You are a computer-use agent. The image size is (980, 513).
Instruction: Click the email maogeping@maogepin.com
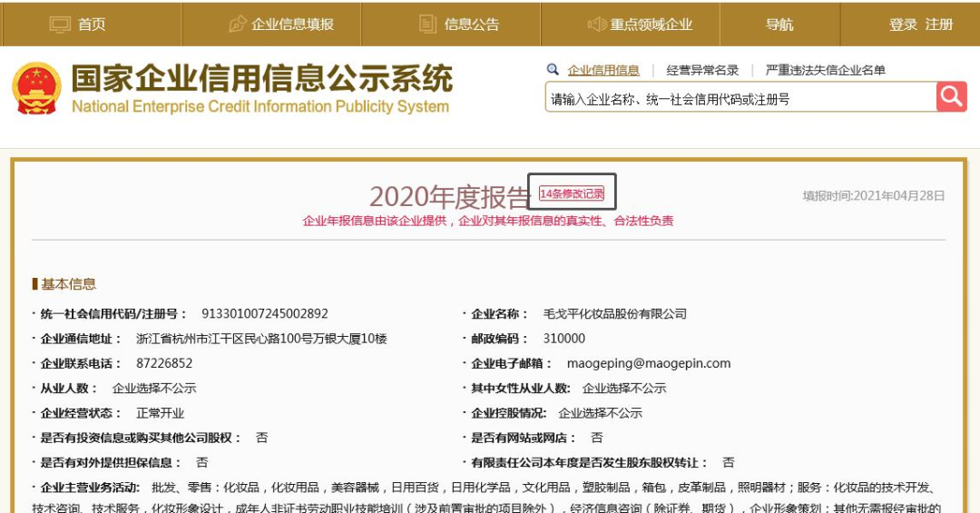[x=649, y=363]
